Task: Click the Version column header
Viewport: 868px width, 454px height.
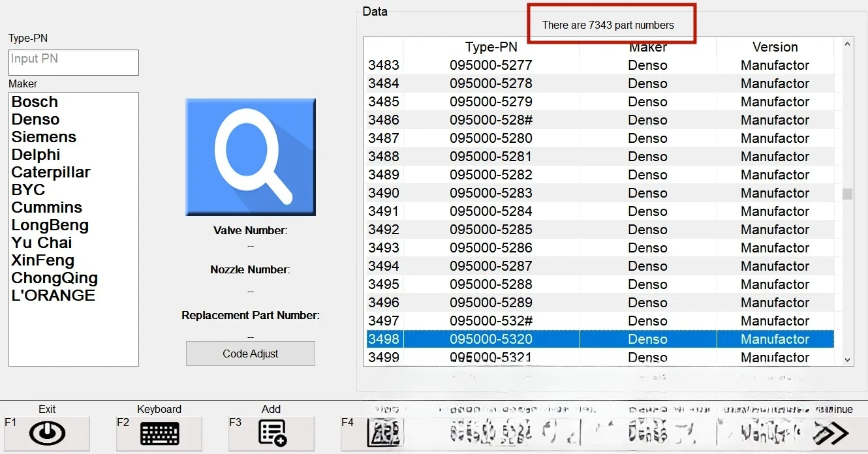Action: pos(775,47)
